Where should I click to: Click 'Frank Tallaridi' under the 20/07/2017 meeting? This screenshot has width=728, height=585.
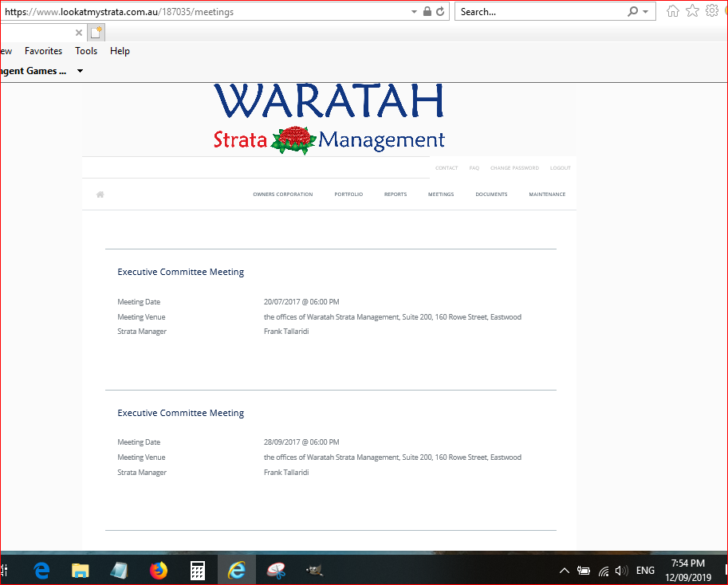(286, 332)
